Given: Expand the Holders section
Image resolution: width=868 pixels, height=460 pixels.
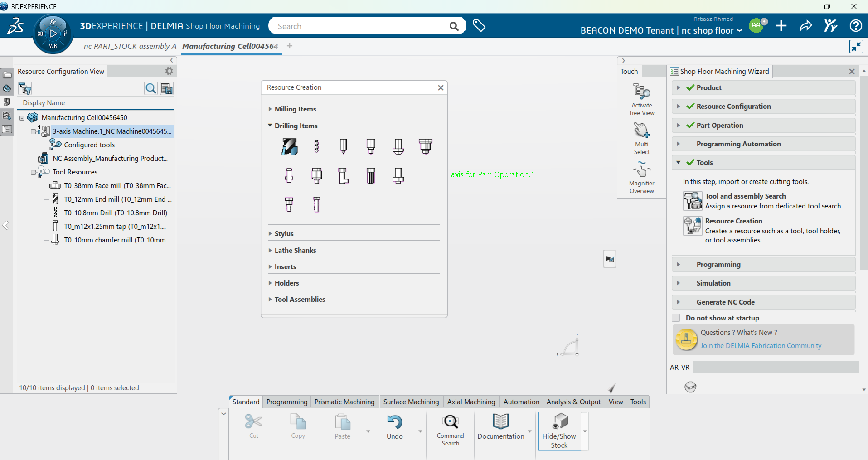Looking at the screenshot, I should pyautogui.click(x=270, y=283).
